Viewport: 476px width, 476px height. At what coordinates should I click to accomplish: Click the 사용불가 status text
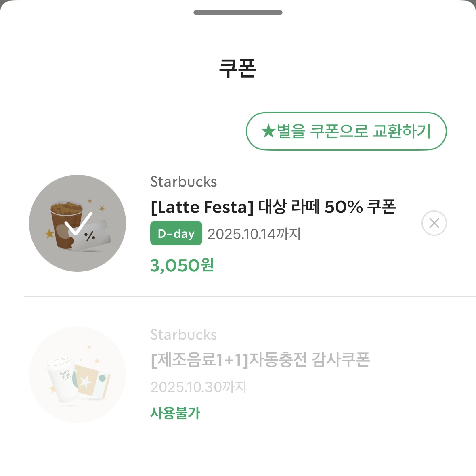(175, 413)
